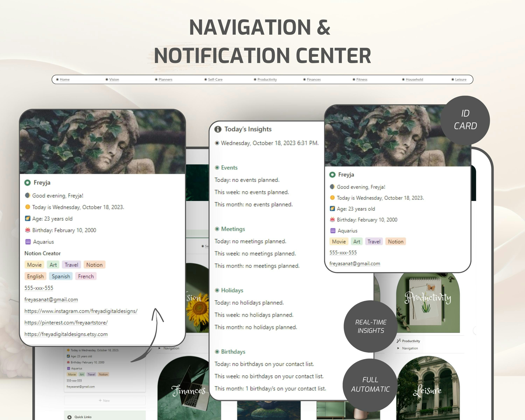This screenshot has height=420, width=525.
Task: Click smiley icon in right ID card
Action: [332, 198]
